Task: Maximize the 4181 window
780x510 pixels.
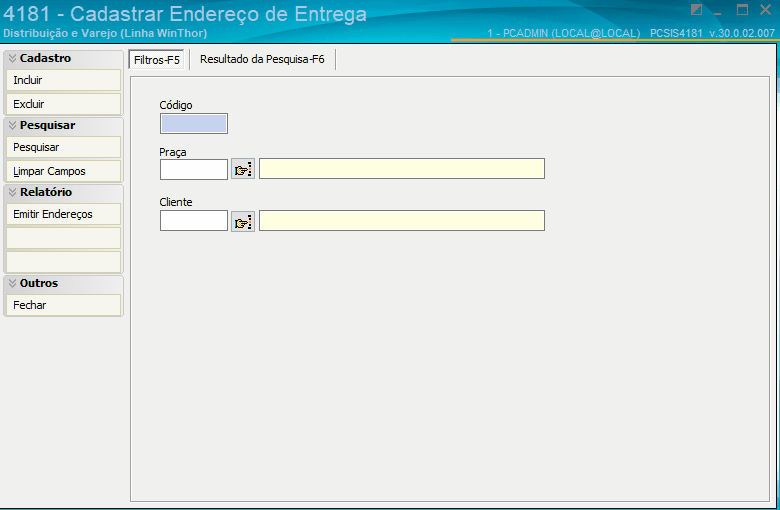Action: pyautogui.click(x=742, y=9)
